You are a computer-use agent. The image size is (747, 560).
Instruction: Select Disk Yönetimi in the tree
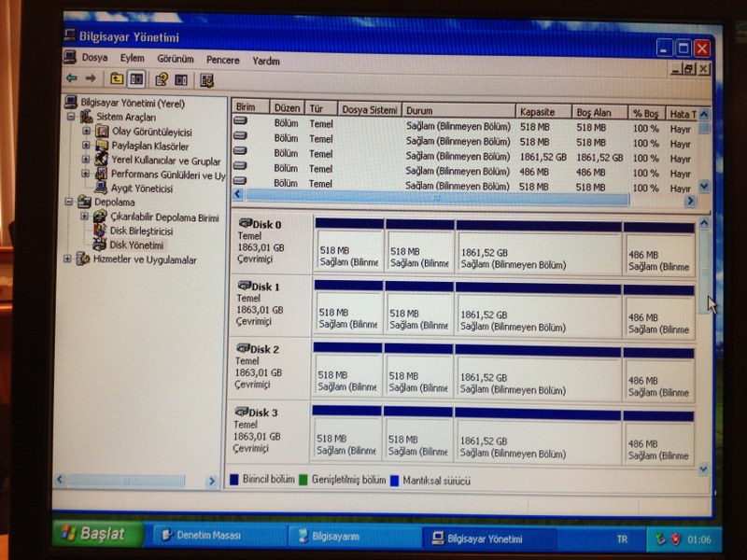point(136,245)
